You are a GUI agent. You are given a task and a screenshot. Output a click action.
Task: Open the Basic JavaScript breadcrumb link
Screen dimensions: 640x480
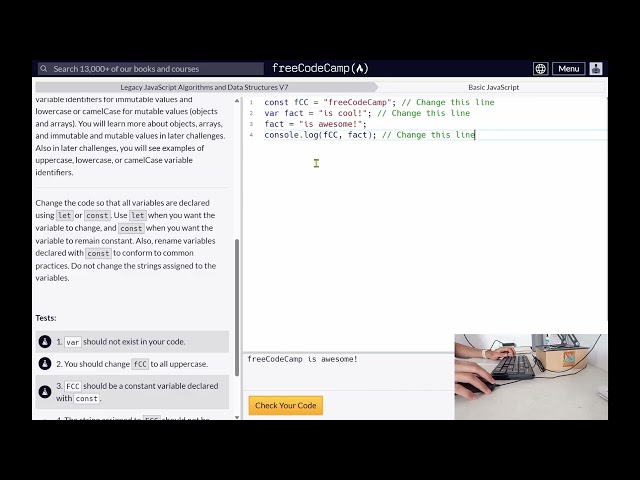[x=493, y=87]
